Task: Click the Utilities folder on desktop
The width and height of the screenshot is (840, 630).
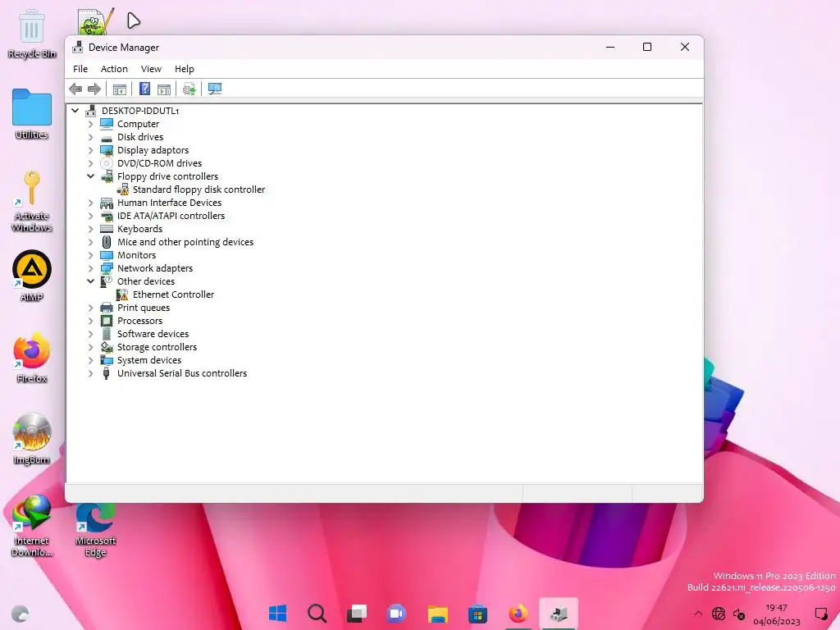Action: tap(32, 113)
